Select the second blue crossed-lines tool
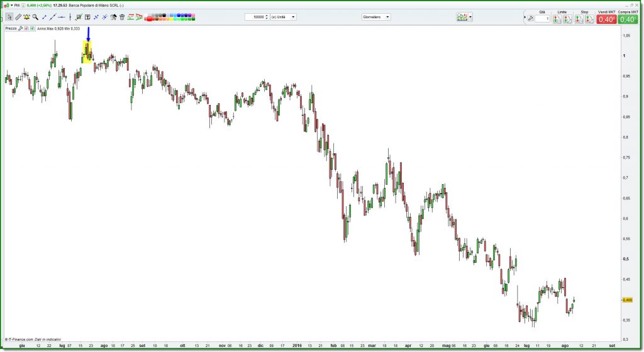The image size is (644, 352). pyautogui.click(x=105, y=17)
